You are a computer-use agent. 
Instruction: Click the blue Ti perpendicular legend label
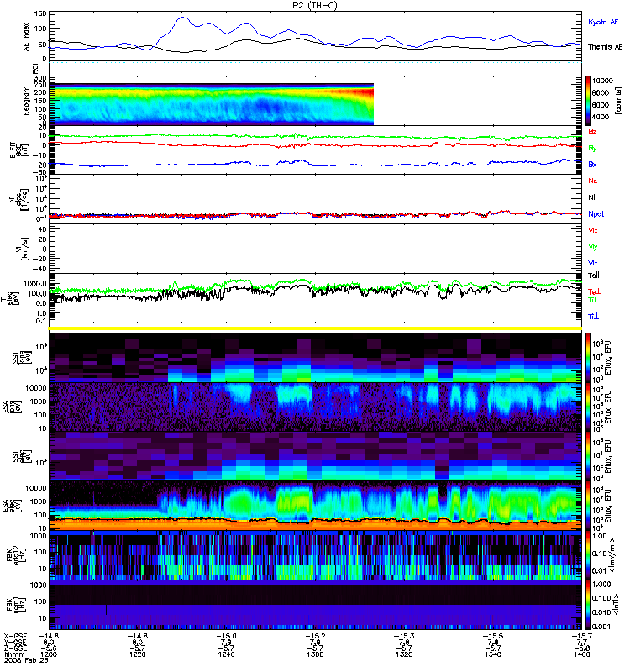click(593, 317)
